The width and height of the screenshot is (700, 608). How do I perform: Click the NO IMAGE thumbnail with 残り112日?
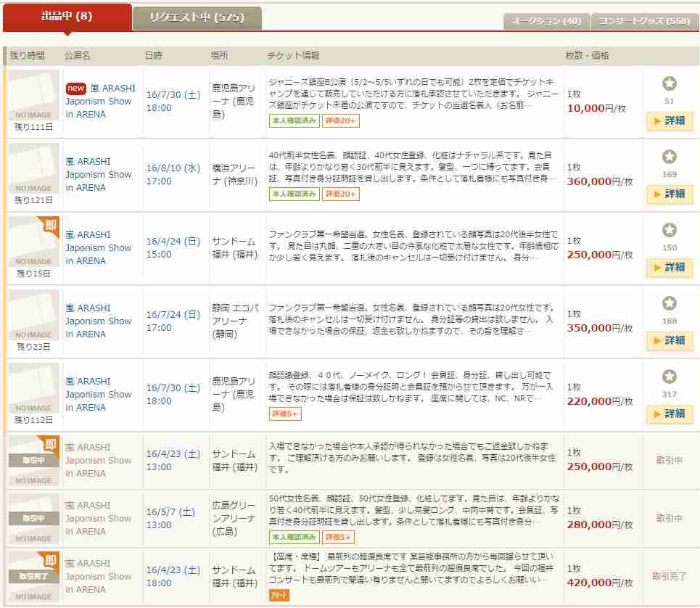coord(33,388)
